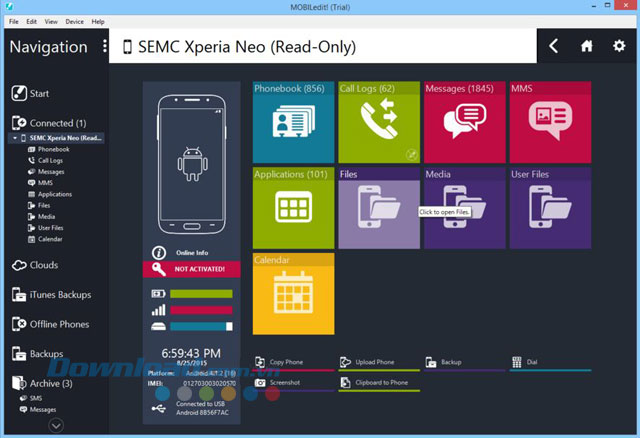
Task: Select Applications in the device tree
Action: 50,194
